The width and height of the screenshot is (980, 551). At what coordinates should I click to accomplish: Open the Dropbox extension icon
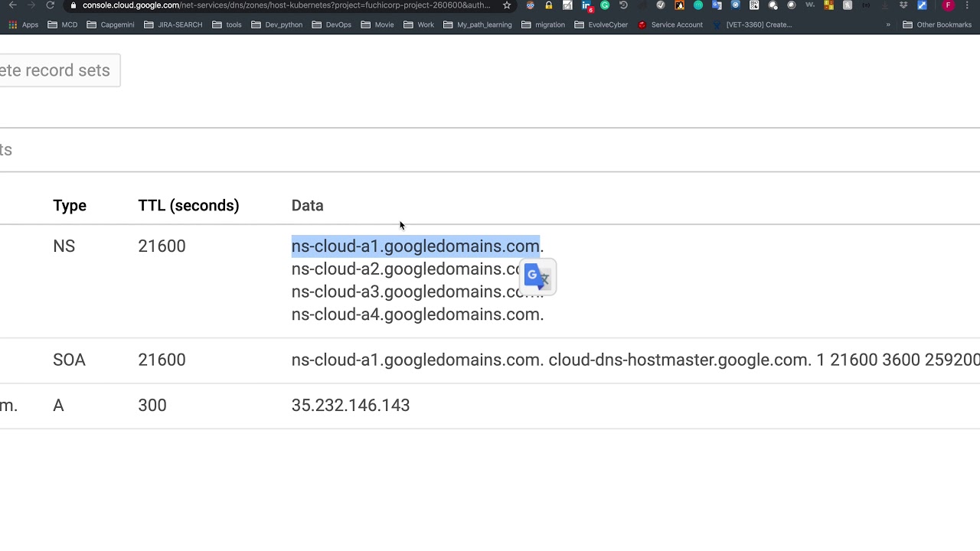[904, 5]
